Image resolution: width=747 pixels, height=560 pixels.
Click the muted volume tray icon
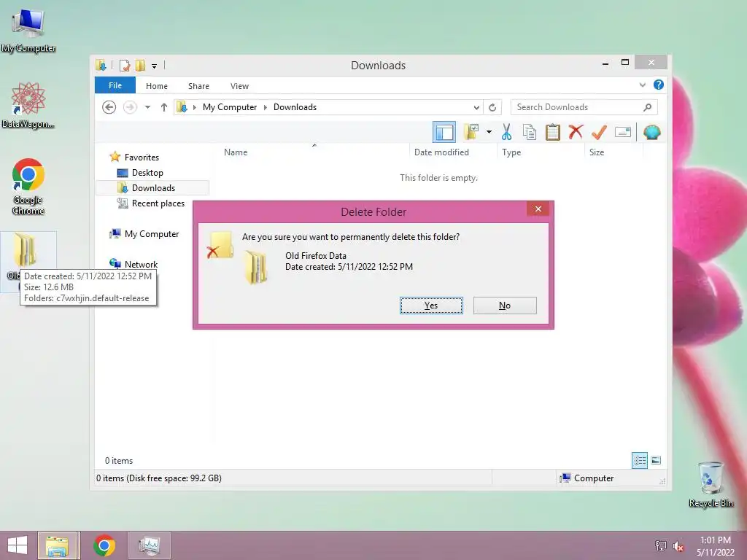[x=678, y=546]
